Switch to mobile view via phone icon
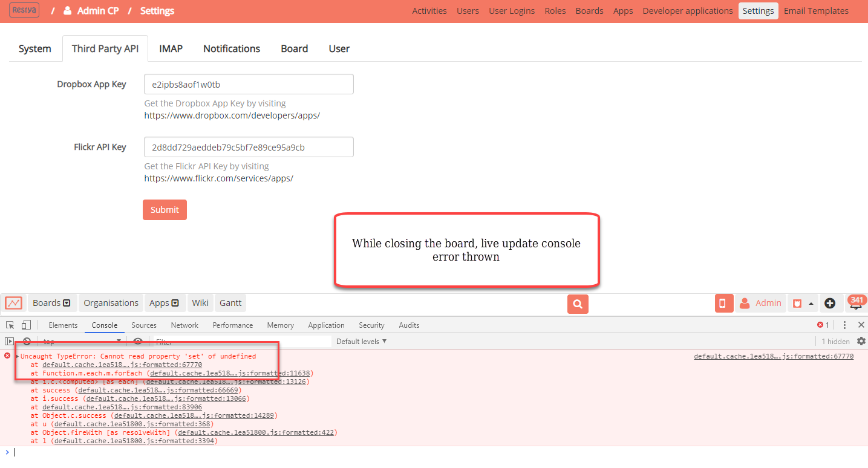The width and height of the screenshot is (868, 468). [723, 302]
